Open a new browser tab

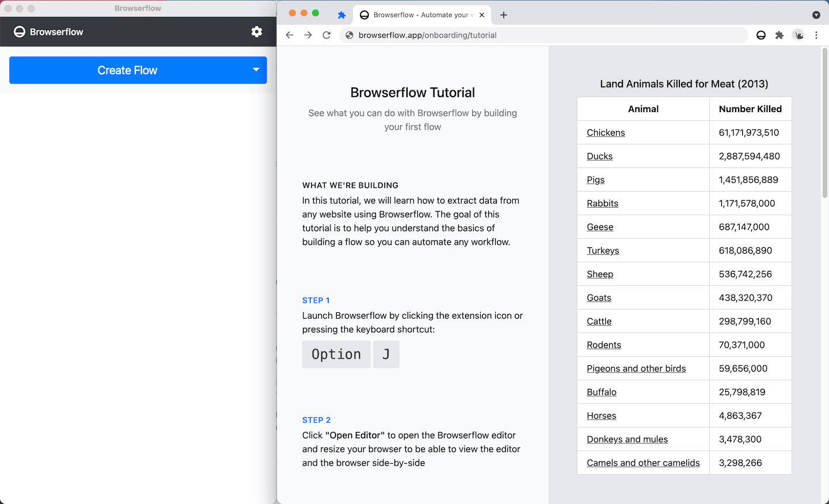(x=504, y=14)
